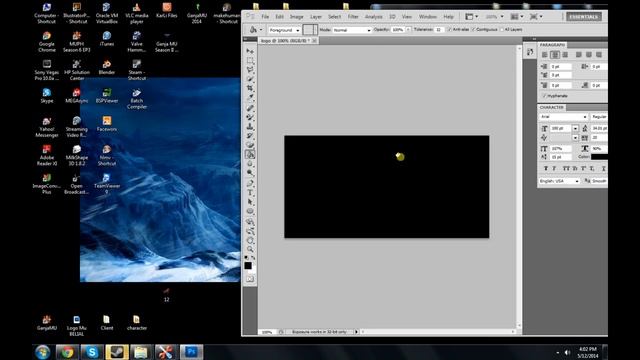Select the Blur tool
Image resolution: width=640 pixels, height=360 pixels.
(250, 164)
